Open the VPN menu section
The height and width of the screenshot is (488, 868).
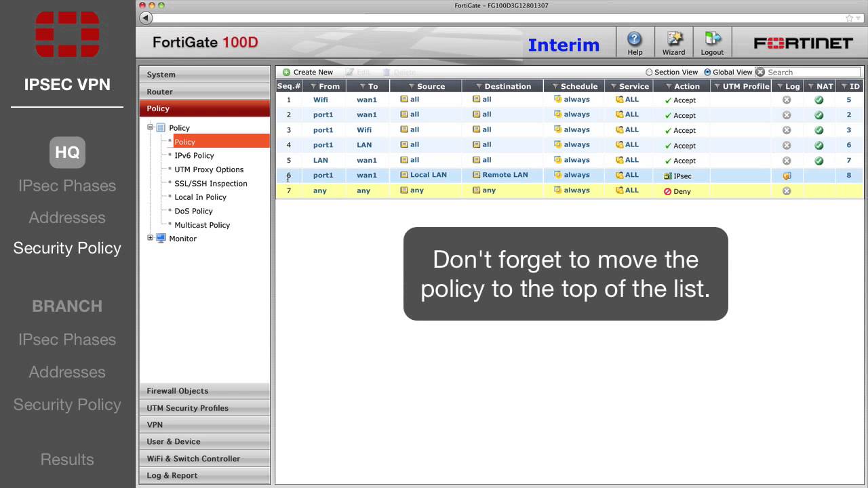coord(204,424)
